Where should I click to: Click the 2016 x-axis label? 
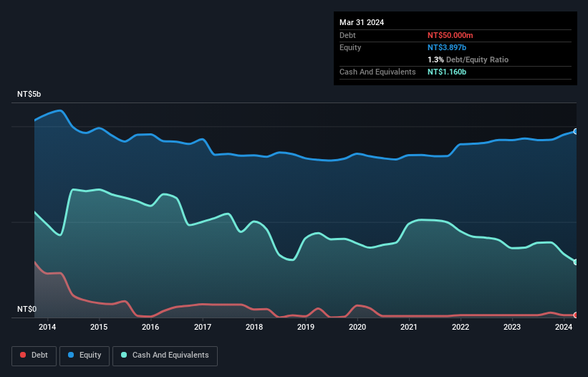tap(150, 327)
